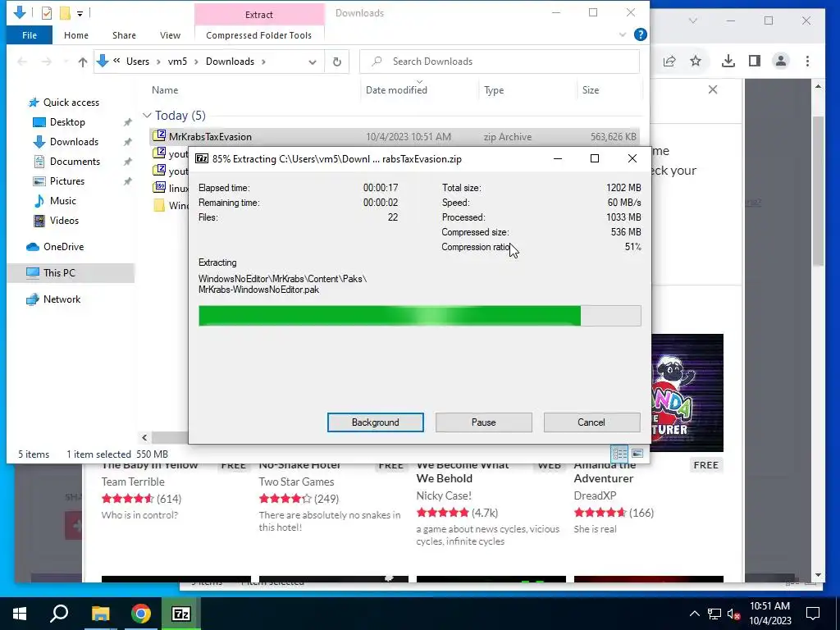Screen dimensions: 840x630
Task: Open Customize Quick Access Toolbar dropdown
Action: (80, 13)
